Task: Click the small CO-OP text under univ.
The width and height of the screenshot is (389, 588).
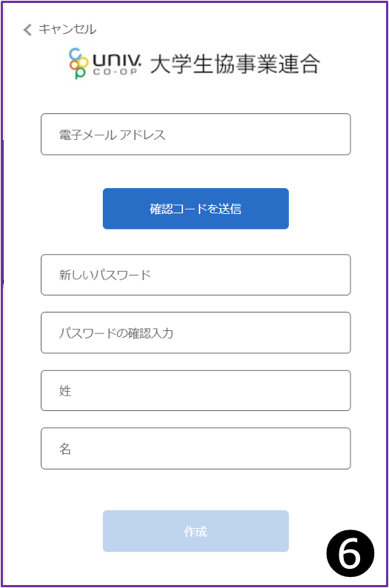Action: point(115,72)
